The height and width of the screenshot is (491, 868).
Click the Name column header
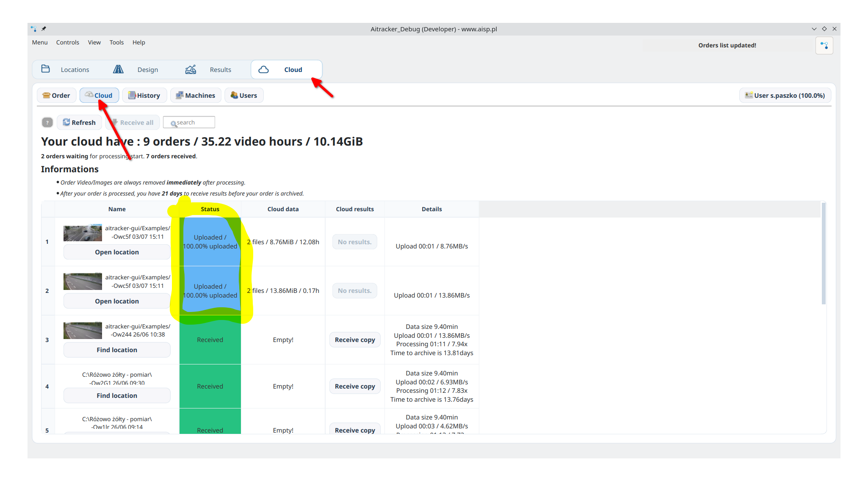(x=117, y=209)
